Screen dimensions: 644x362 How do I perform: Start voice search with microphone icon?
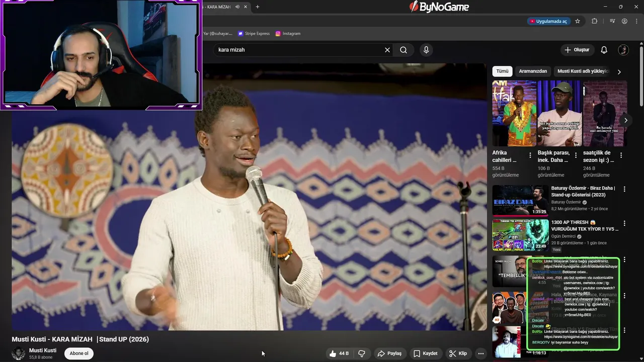[x=426, y=50]
